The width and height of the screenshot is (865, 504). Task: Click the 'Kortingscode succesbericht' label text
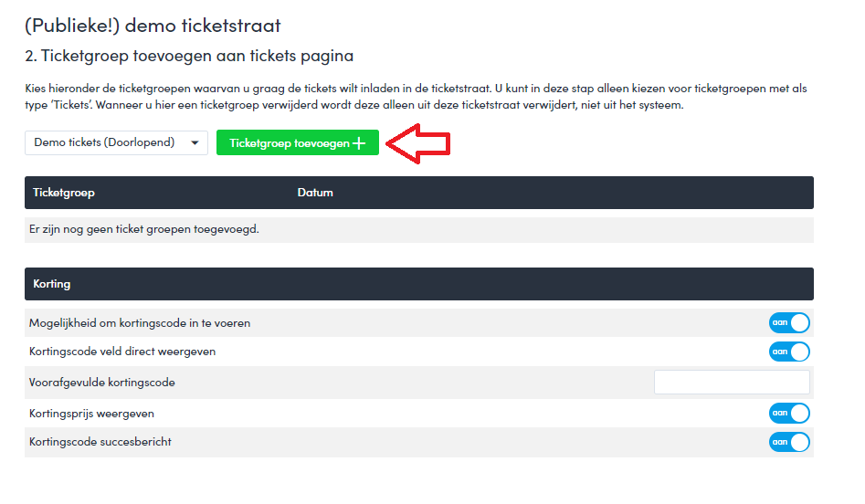[100, 443]
